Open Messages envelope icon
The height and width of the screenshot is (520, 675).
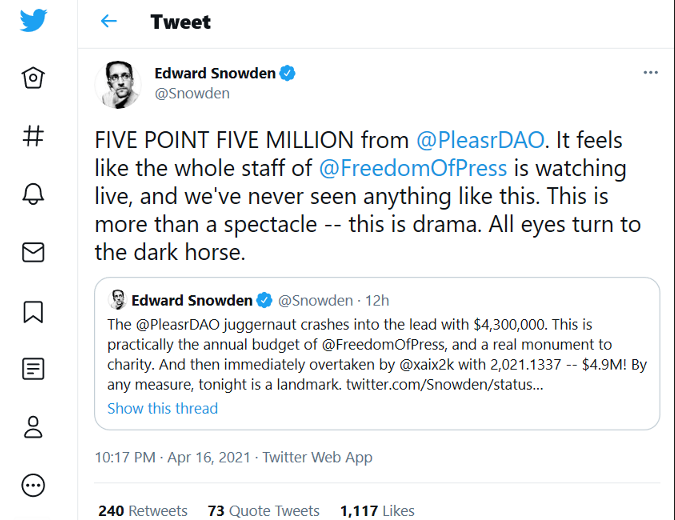(33, 252)
